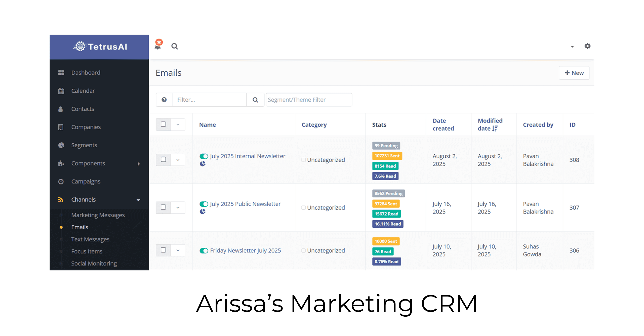Tick checkbox for Friday Newsletter July 2025 row
Viewport: 644px width, 336px height.
coord(163,250)
